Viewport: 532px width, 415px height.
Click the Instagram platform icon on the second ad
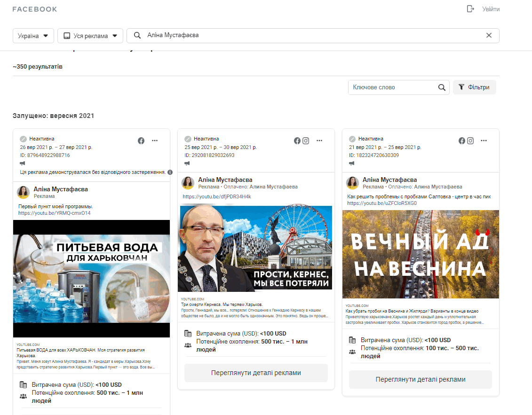pyautogui.click(x=306, y=141)
